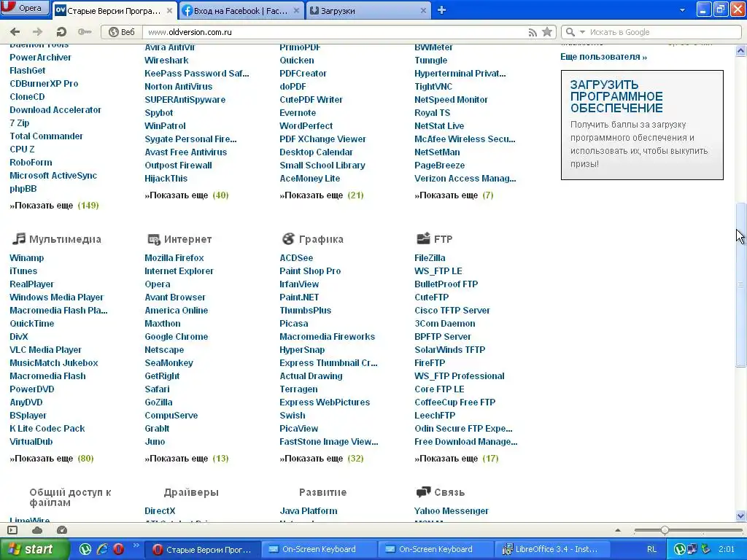Click scrollbar up arrow
This screenshot has width=747, height=560.
pos(740,50)
